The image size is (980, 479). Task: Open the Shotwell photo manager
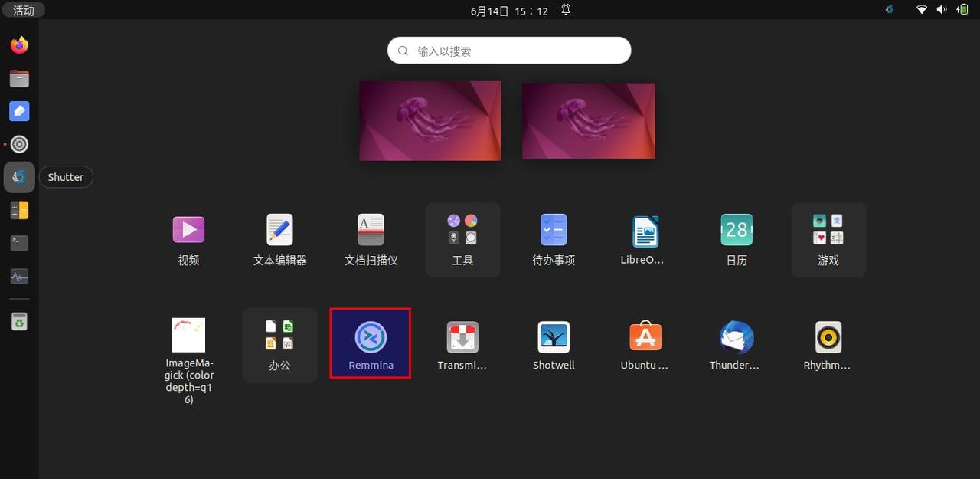(553, 336)
